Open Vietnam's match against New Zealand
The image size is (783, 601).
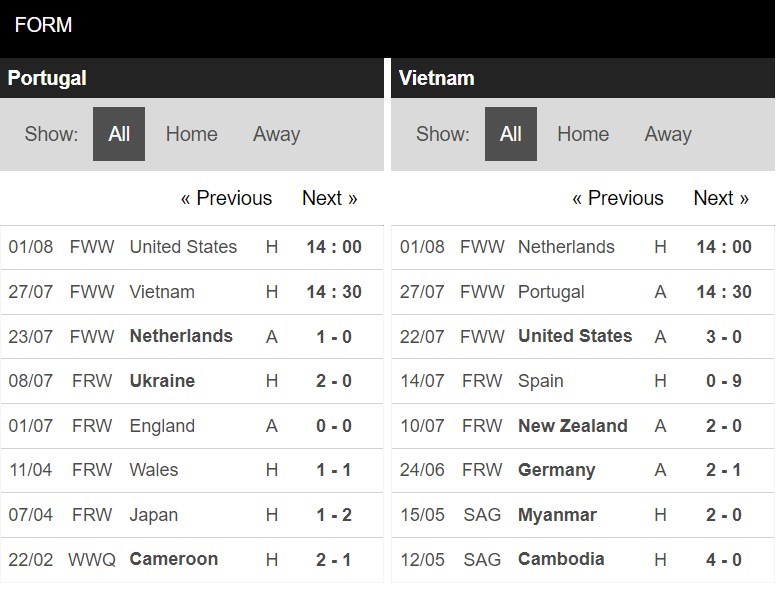coord(583,426)
